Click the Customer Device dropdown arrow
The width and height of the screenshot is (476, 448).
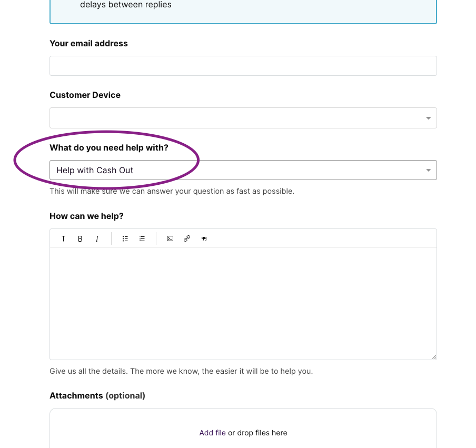point(428,118)
